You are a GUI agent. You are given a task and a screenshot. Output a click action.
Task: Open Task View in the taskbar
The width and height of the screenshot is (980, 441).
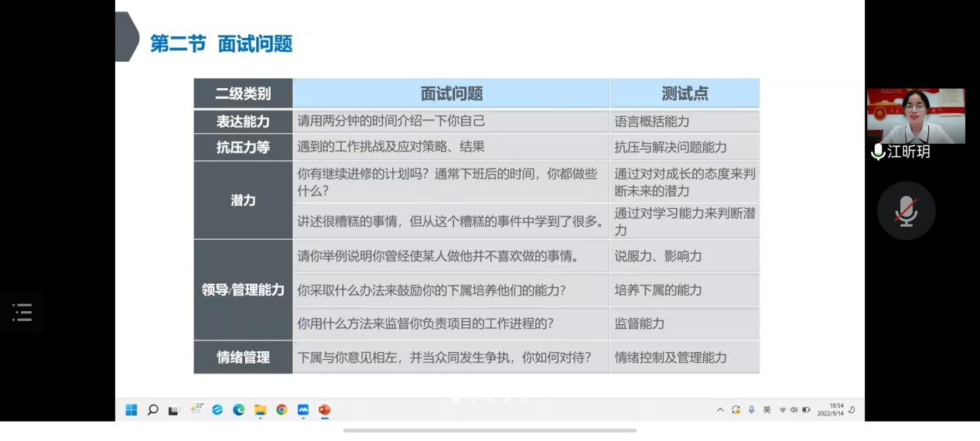[x=173, y=410]
